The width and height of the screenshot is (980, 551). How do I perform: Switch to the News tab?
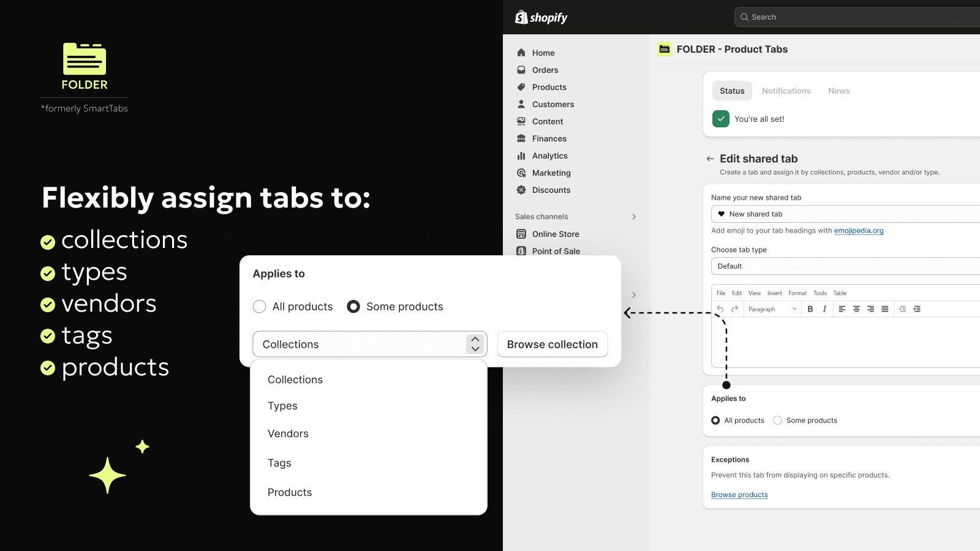click(839, 91)
